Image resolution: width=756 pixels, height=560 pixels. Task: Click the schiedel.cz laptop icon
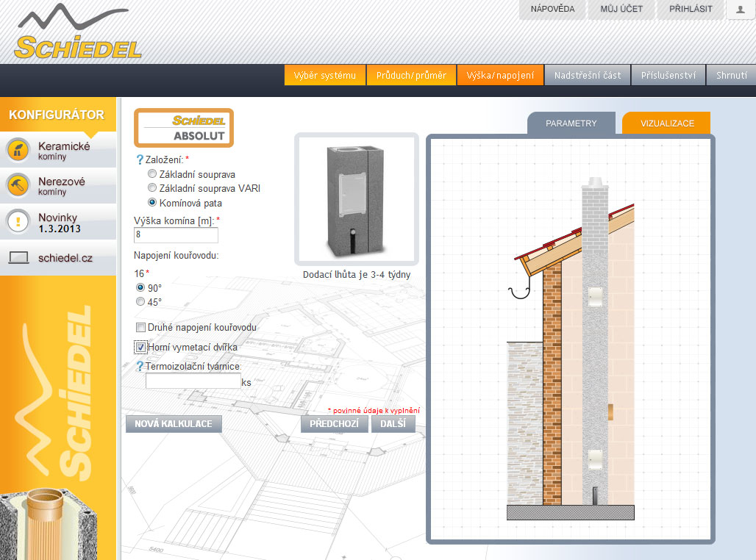click(x=18, y=258)
